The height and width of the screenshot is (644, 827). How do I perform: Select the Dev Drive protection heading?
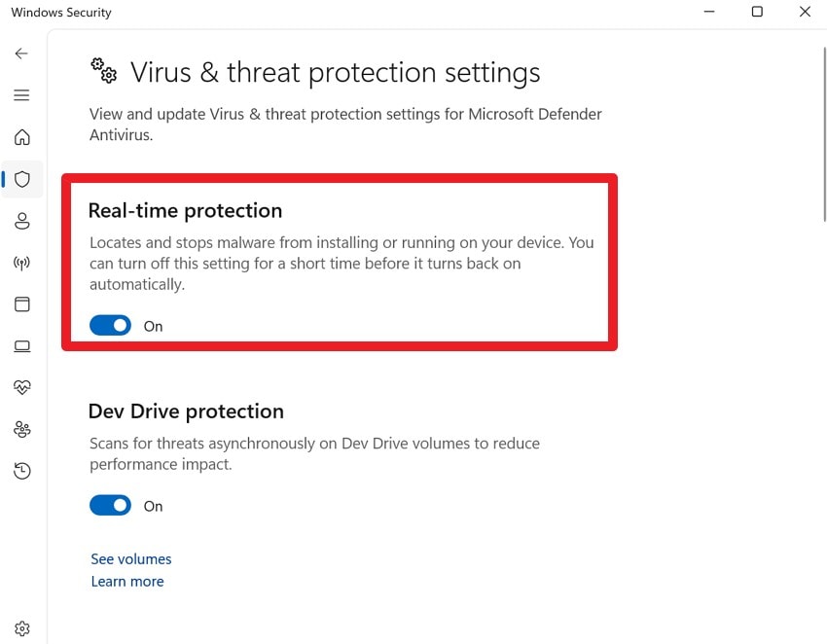click(x=186, y=411)
